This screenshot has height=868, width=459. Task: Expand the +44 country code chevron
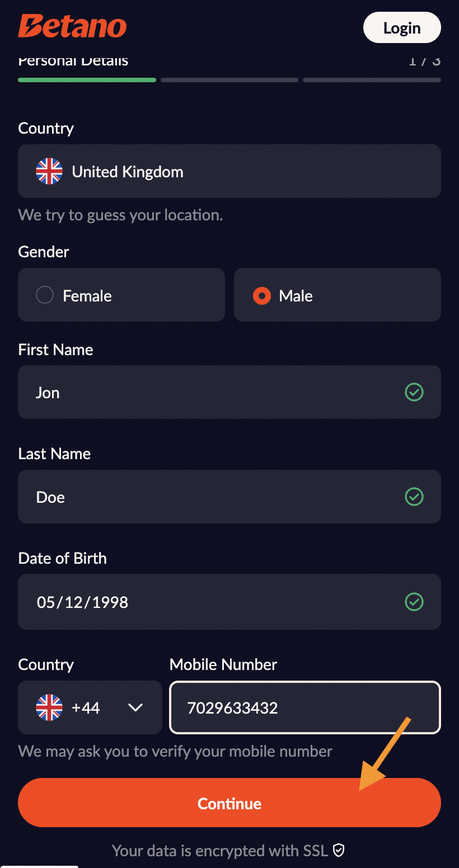click(135, 707)
